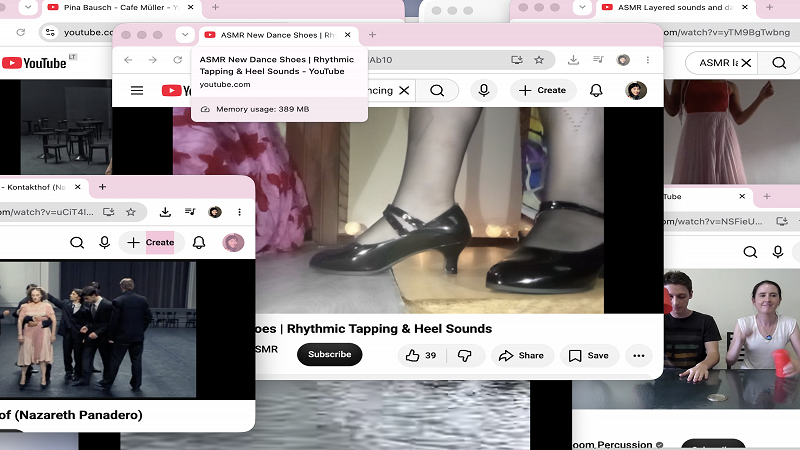Image resolution: width=800 pixels, height=450 pixels.
Task: Click the dance shoes video player
Action: [388, 210]
